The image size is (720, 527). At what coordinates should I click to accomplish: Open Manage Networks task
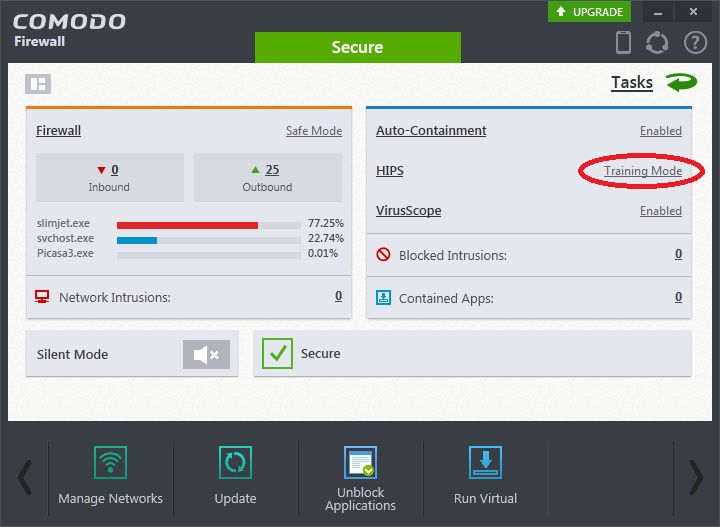pyautogui.click(x=110, y=477)
